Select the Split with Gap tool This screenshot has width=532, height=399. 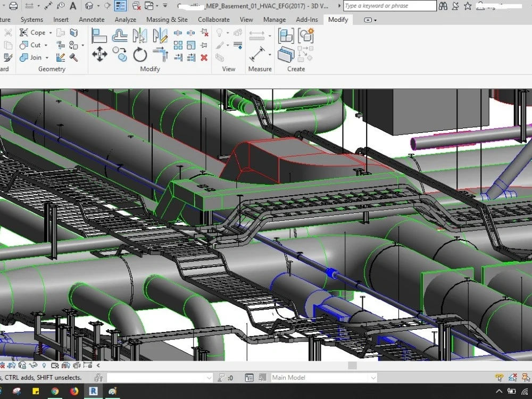click(x=191, y=32)
